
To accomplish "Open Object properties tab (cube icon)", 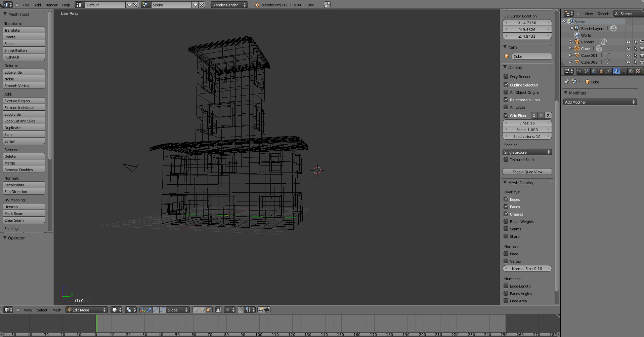I will (601, 71).
